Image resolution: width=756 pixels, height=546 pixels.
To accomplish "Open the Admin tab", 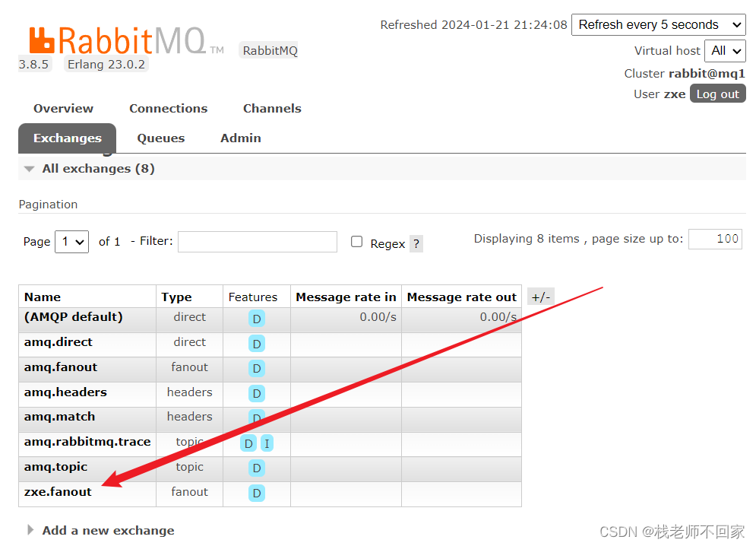I will point(241,138).
